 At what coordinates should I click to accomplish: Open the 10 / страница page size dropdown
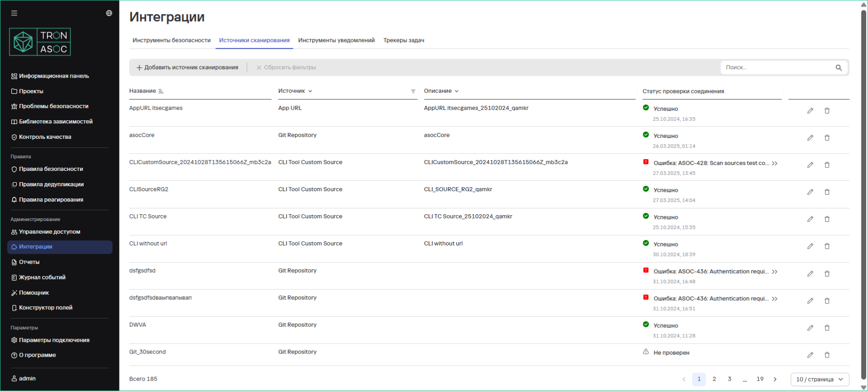[x=819, y=379]
